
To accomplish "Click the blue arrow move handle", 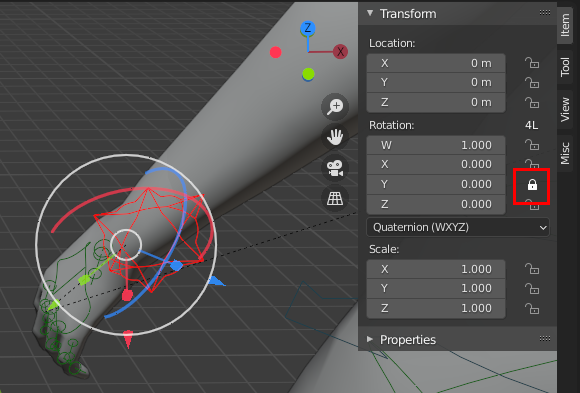I will tap(216, 281).
